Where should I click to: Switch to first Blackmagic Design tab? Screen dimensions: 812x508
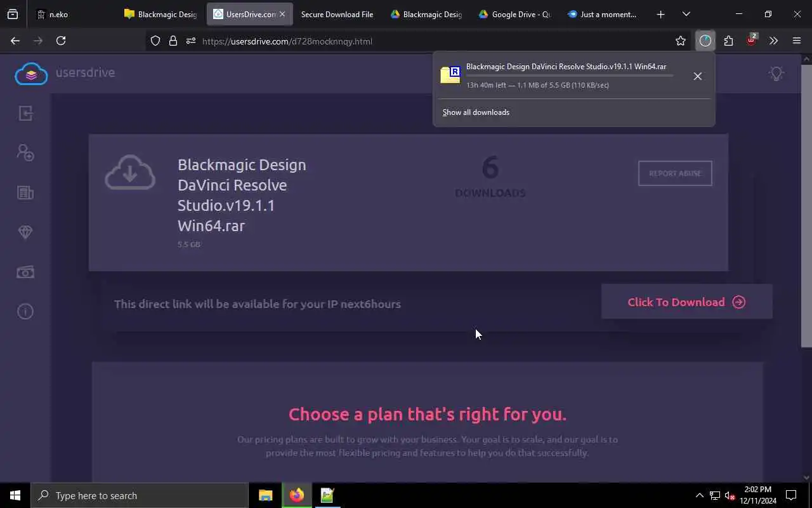pos(160,14)
